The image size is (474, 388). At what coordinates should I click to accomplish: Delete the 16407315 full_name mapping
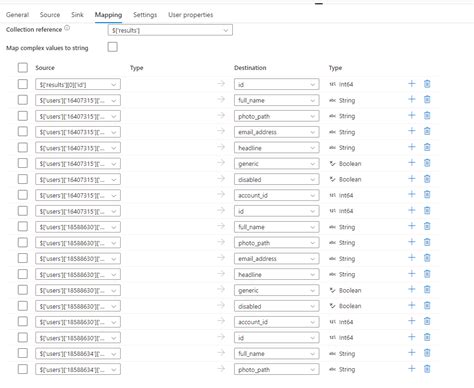427,99
